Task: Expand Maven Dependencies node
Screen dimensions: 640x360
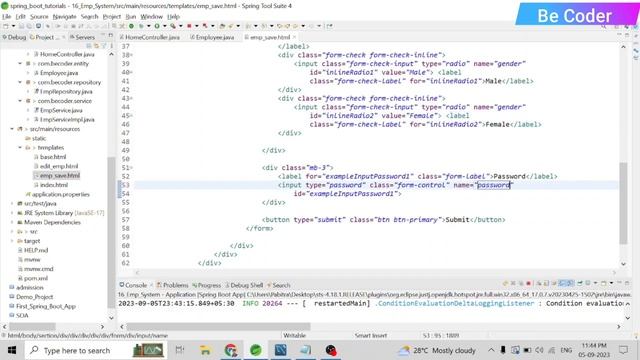Action: 12,222
